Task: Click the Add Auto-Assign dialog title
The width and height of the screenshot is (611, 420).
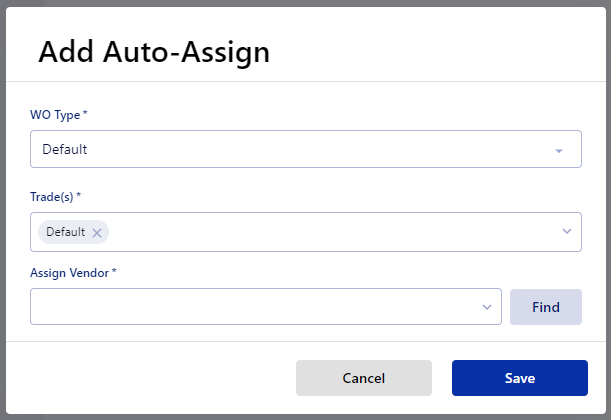Action: (154, 52)
